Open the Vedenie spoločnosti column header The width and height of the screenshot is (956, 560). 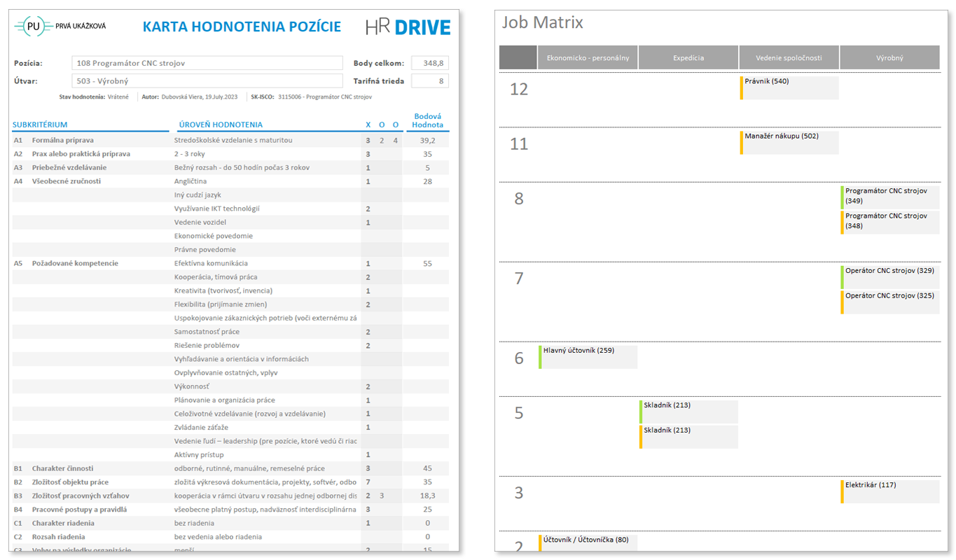(789, 58)
